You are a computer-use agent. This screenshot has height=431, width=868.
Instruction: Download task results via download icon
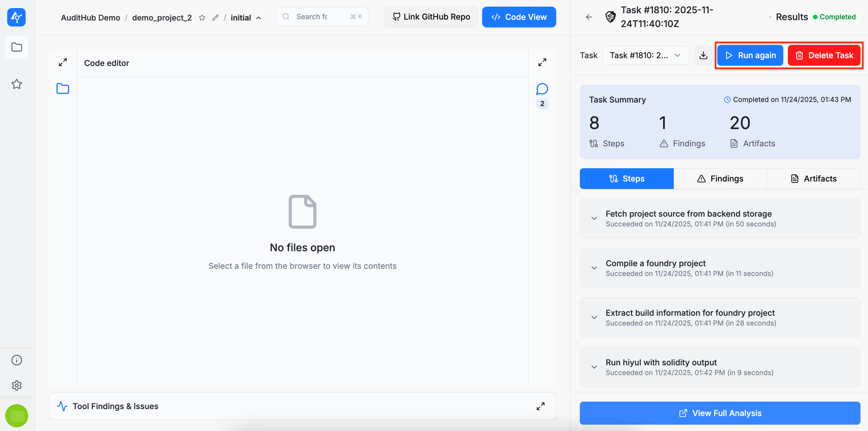[703, 55]
